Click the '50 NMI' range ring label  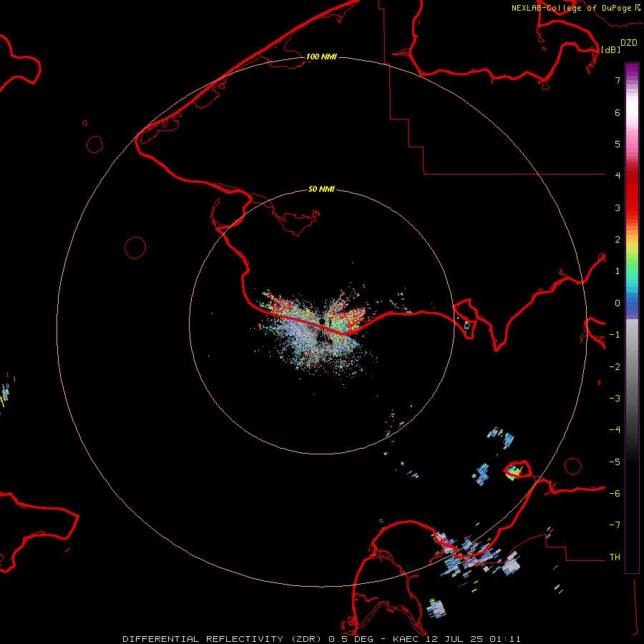321,189
